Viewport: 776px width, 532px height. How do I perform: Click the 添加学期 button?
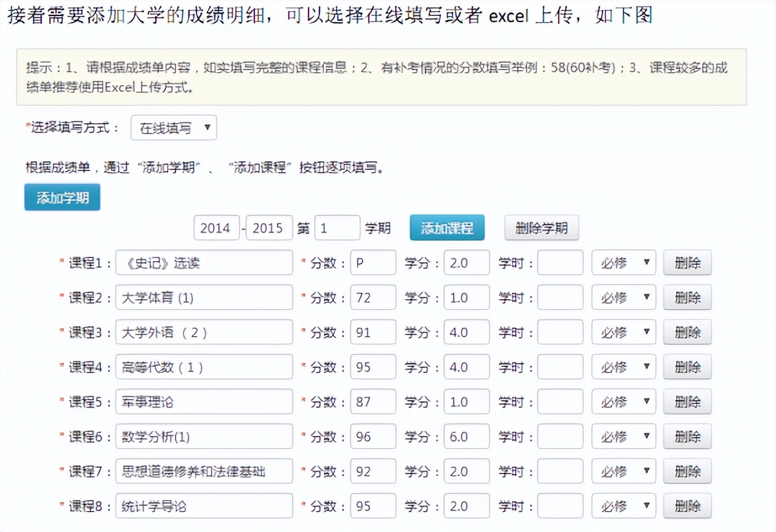(x=62, y=198)
